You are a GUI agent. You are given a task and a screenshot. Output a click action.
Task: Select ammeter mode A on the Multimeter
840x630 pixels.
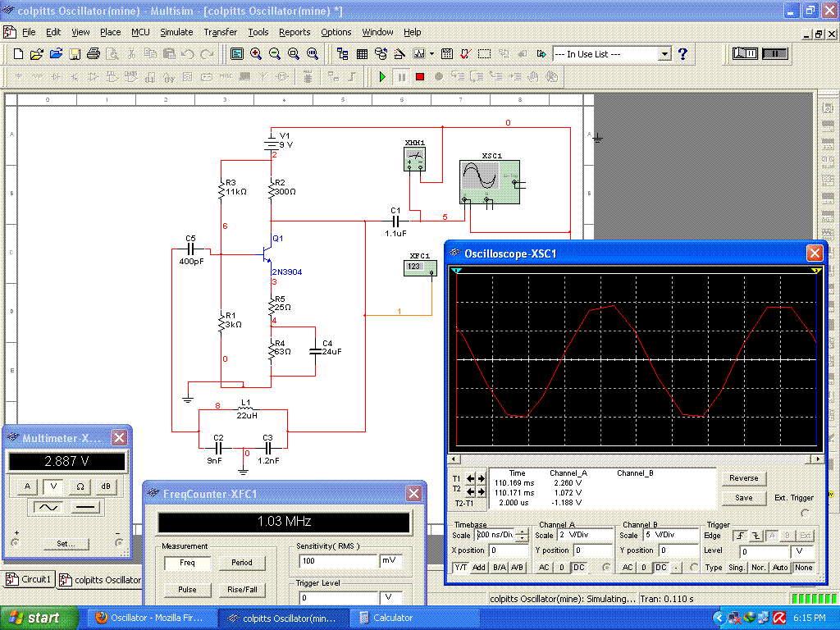coord(27,486)
